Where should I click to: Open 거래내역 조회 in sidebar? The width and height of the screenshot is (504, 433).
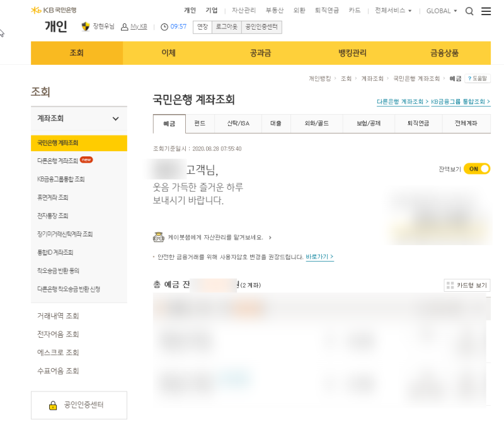(x=58, y=316)
